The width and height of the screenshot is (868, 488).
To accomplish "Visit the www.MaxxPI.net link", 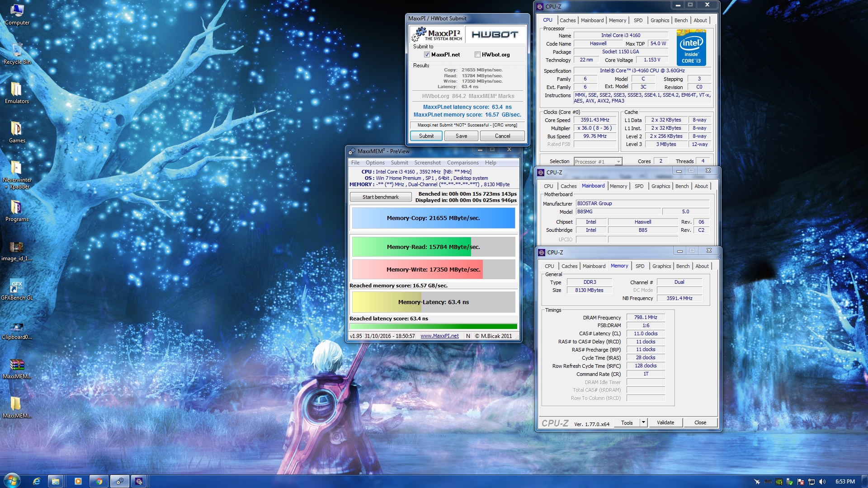I will pyautogui.click(x=439, y=336).
